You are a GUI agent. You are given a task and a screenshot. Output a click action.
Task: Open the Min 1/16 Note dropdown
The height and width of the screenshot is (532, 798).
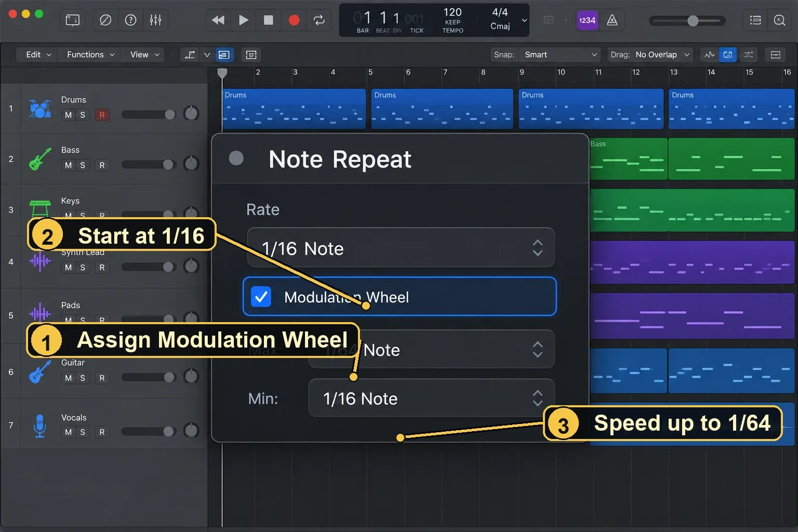431,398
